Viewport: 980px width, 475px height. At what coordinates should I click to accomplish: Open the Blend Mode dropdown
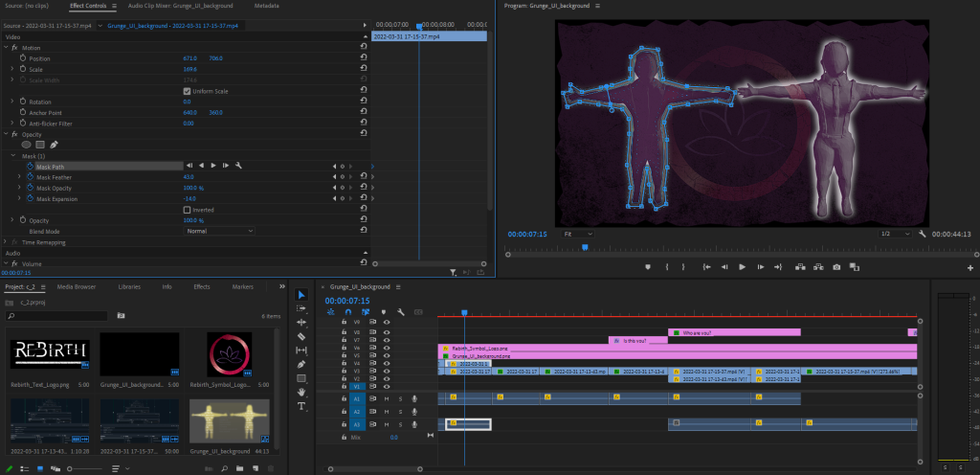220,231
